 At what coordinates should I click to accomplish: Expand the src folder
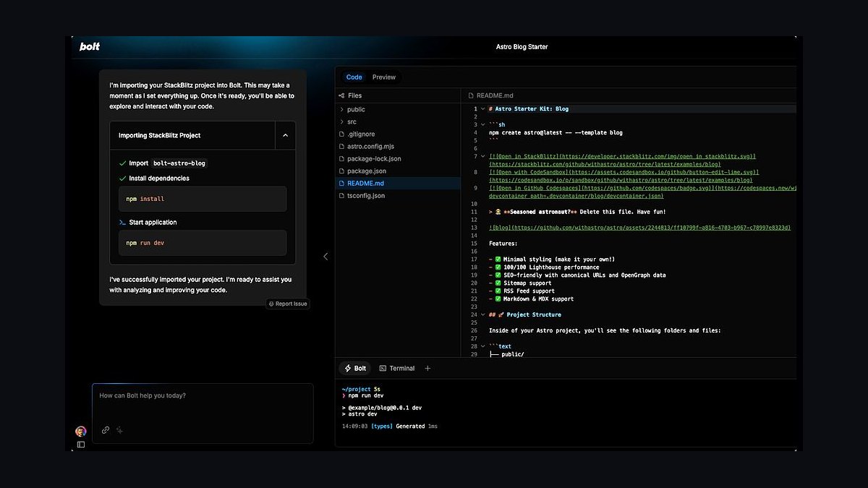pos(342,122)
